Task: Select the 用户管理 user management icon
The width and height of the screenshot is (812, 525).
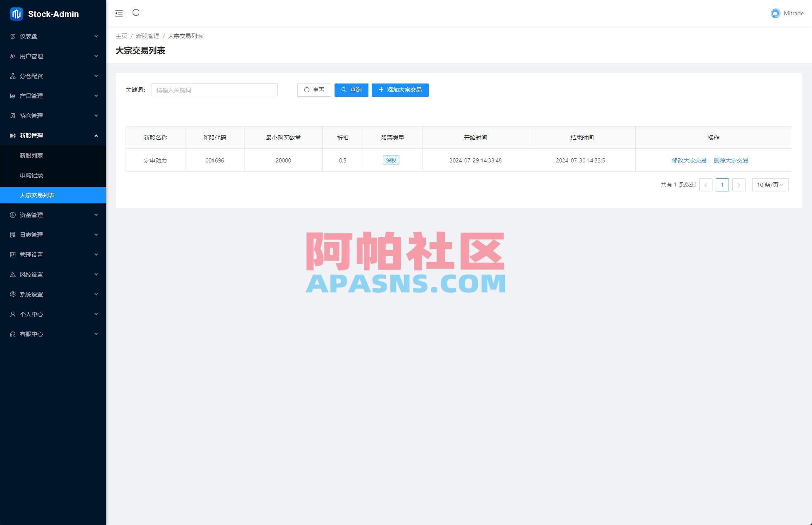Action: point(13,56)
